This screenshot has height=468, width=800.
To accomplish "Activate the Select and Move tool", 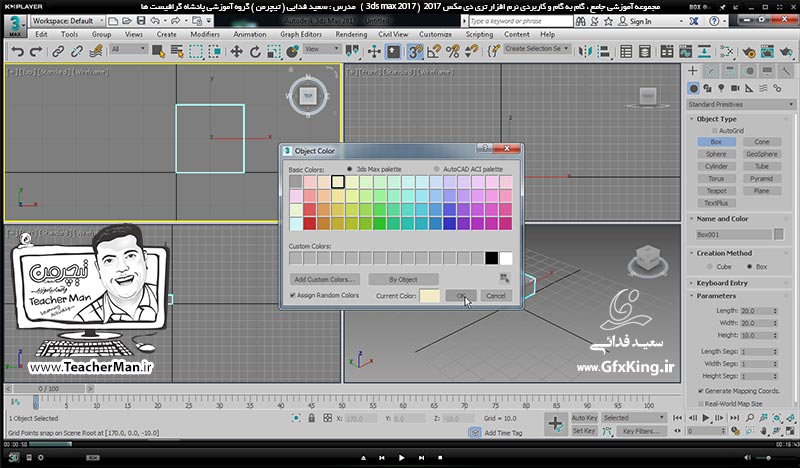I will (x=236, y=52).
